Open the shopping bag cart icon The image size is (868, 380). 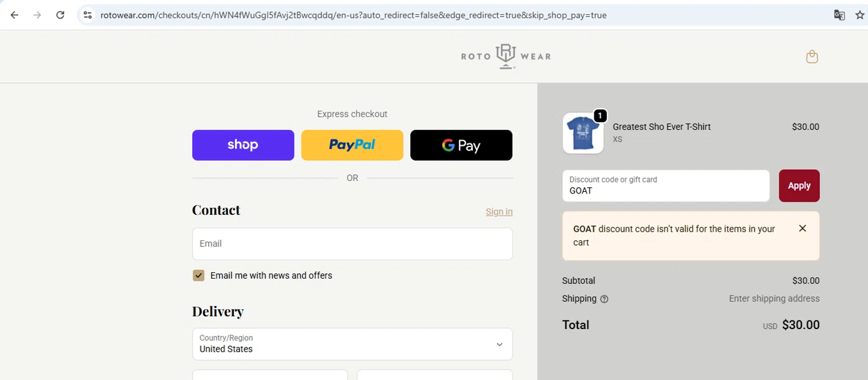(812, 56)
